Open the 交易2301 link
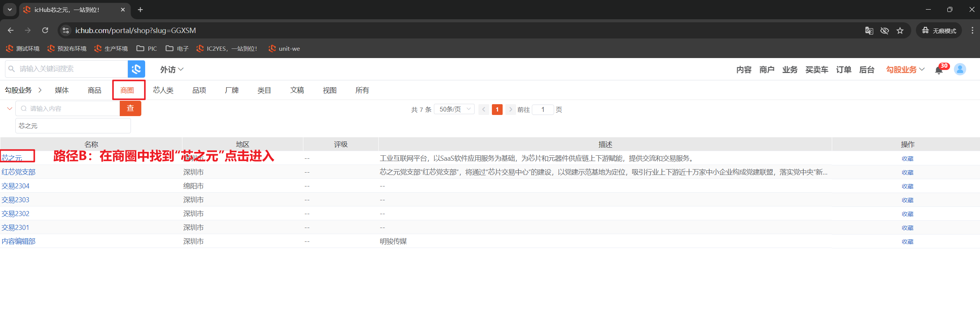The image size is (980, 331). pos(15,227)
